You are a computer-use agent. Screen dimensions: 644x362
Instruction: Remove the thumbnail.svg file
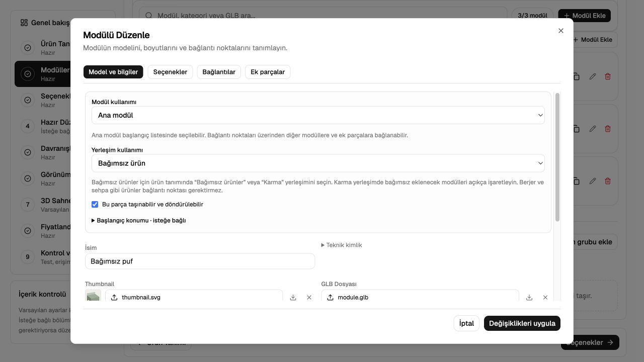coord(309,298)
